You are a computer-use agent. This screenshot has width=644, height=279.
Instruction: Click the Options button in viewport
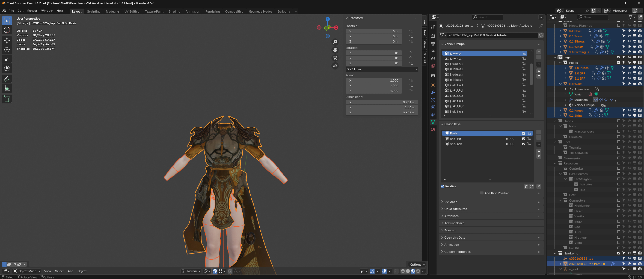click(417, 265)
